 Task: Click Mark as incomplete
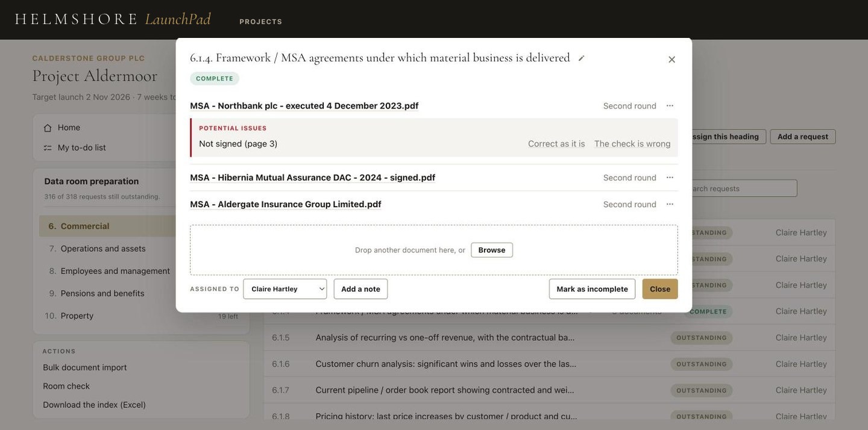pyautogui.click(x=592, y=289)
